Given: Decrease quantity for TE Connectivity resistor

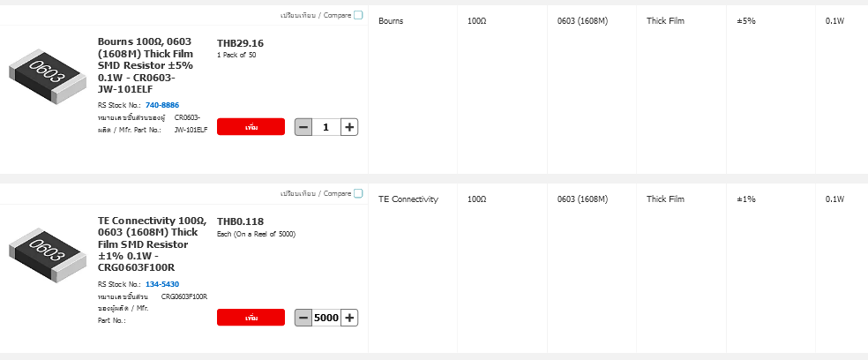Looking at the screenshot, I should (303, 318).
